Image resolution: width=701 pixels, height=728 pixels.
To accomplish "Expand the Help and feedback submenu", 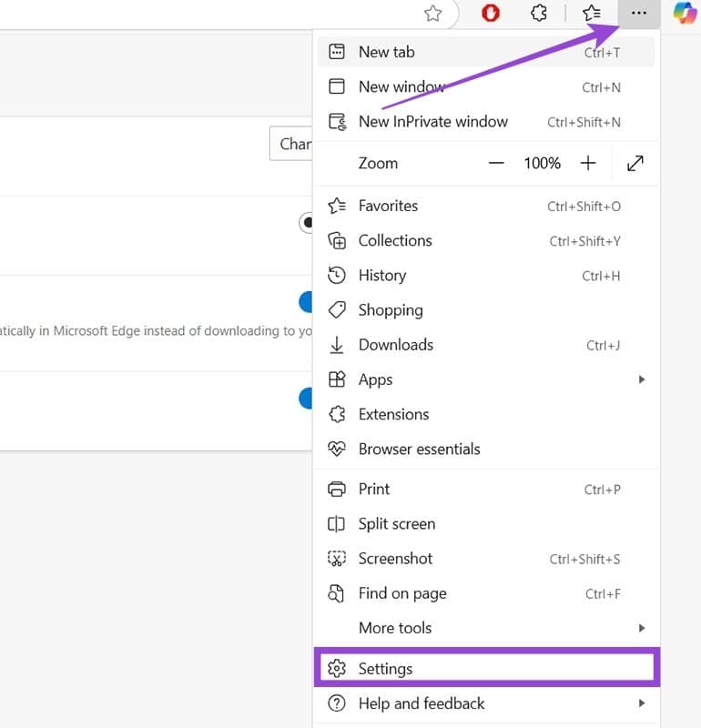I will click(x=484, y=703).
